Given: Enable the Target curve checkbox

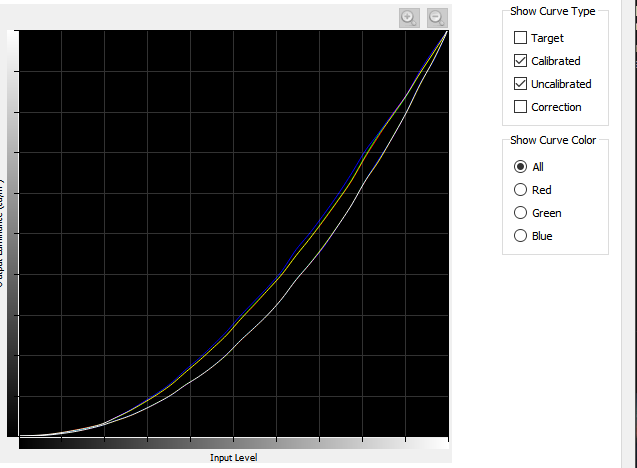Looking at the screenshot, I should click(520, 38).
